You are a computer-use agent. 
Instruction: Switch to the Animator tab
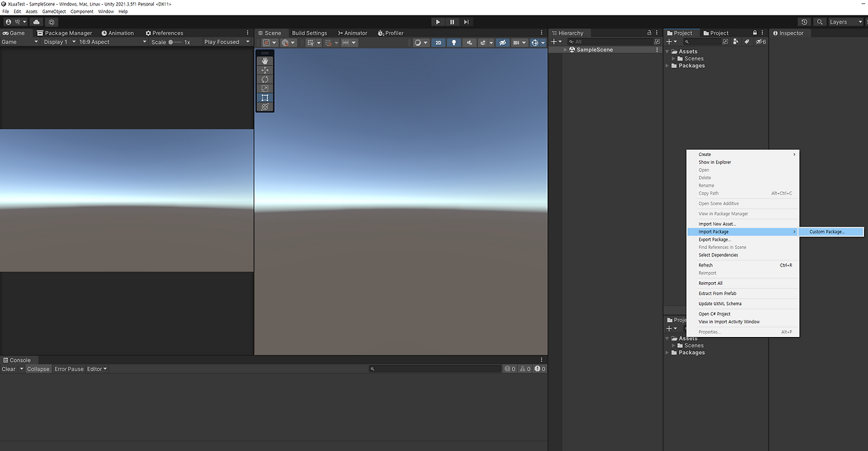click(x=353, y=33)
